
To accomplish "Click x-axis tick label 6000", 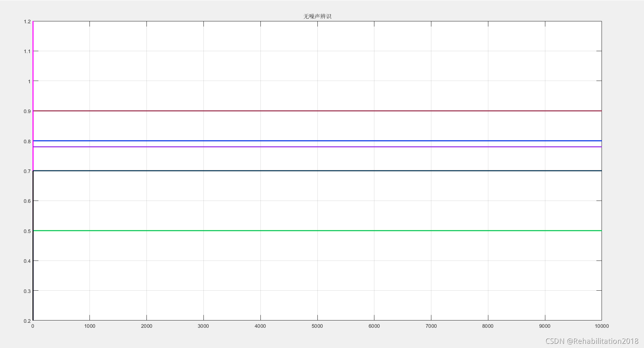I will coord(374,326).
